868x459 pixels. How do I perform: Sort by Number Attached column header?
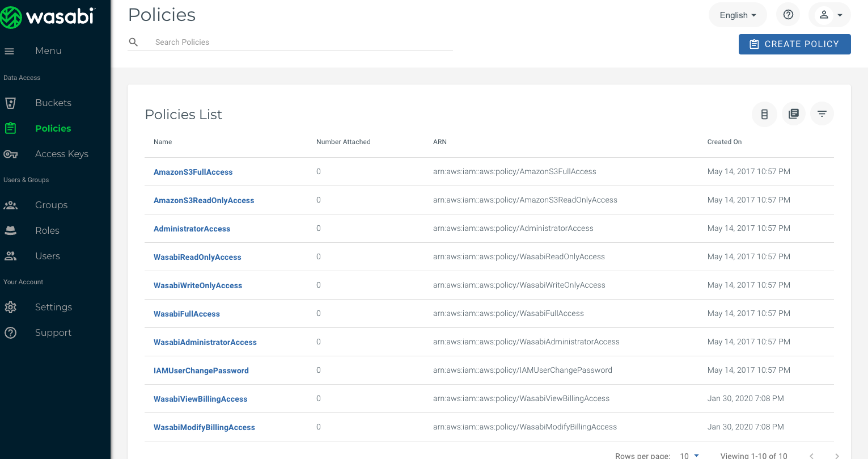coord(344,142)
